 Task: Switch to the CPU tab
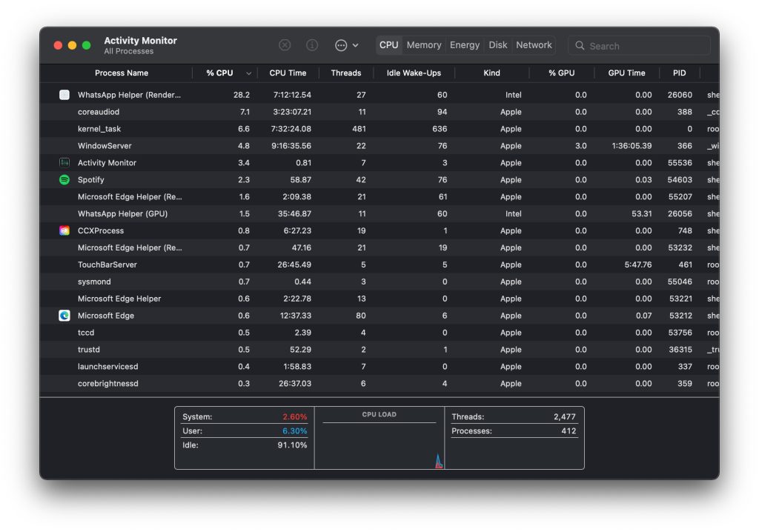(x=388, y=45)
